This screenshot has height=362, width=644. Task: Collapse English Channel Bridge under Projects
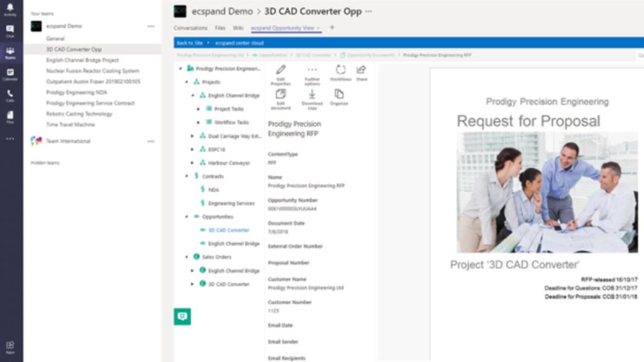[193, 96]
